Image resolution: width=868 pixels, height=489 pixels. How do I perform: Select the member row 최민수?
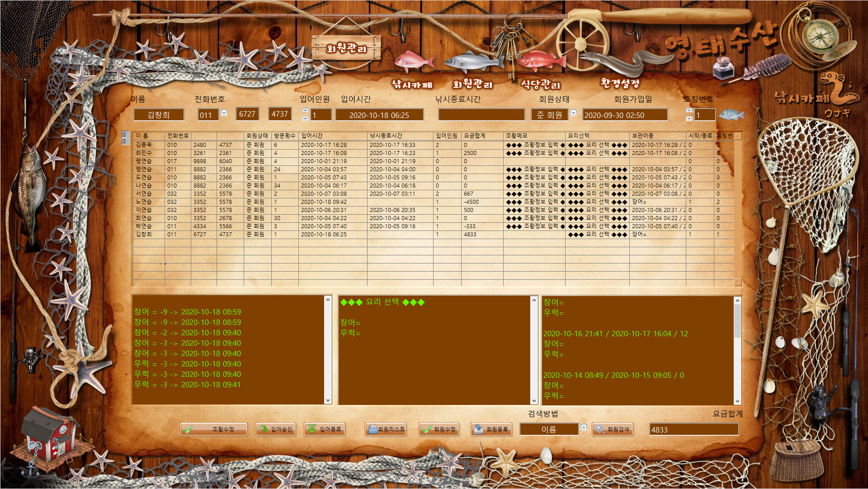pyautogui.click(x=144, y=153)
